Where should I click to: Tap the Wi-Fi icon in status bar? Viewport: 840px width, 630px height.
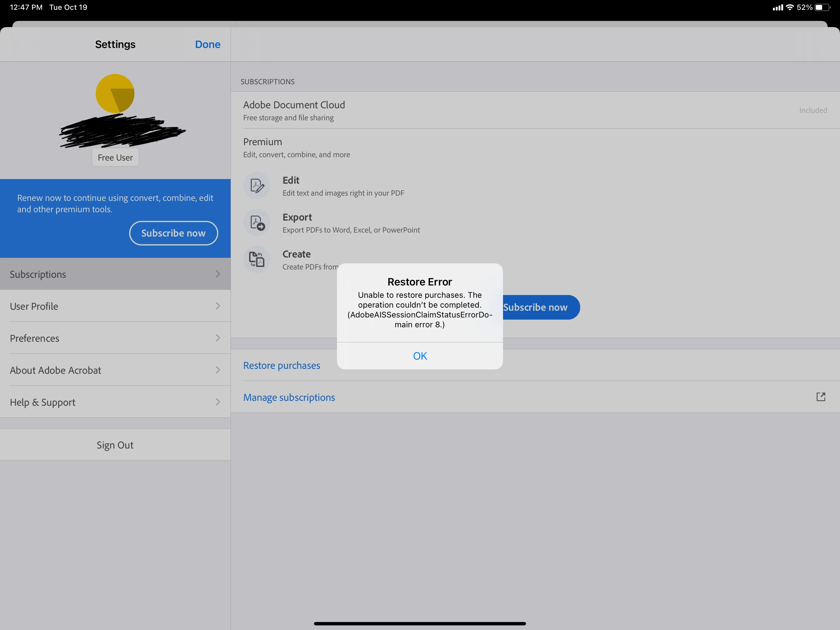pyautogui.click(x=790, y=7)
